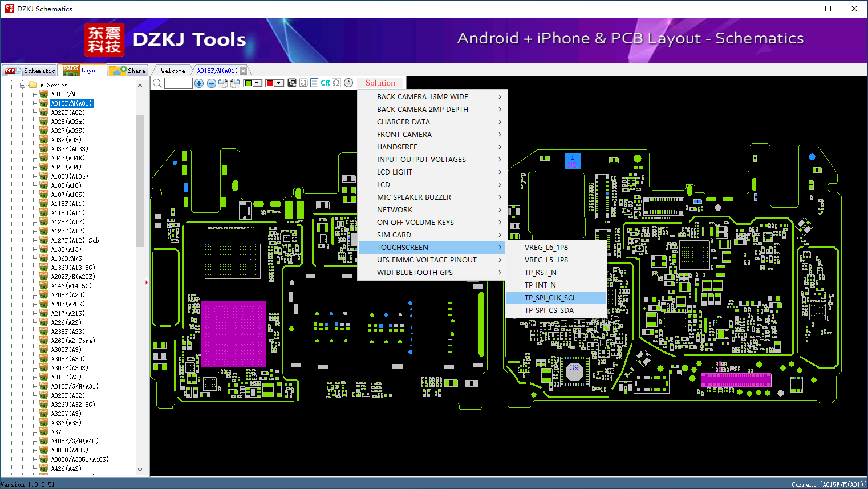868x489 pixels.
Task: Click the cyan CR icon in toolbar
Action: [325, 83]
